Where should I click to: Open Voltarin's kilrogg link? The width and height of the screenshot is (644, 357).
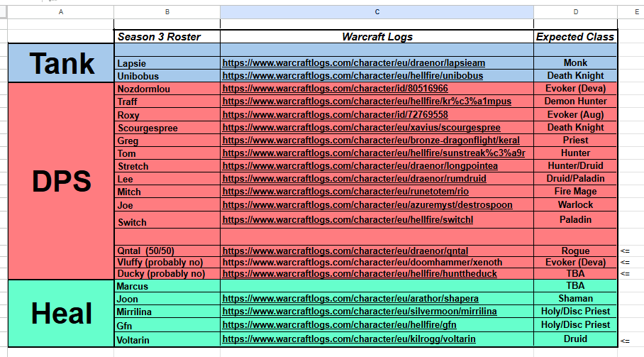(349, 339)
